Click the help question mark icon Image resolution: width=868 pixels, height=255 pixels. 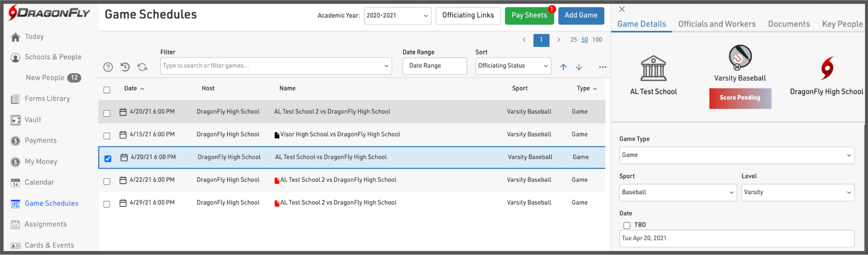tap(108, 67)
